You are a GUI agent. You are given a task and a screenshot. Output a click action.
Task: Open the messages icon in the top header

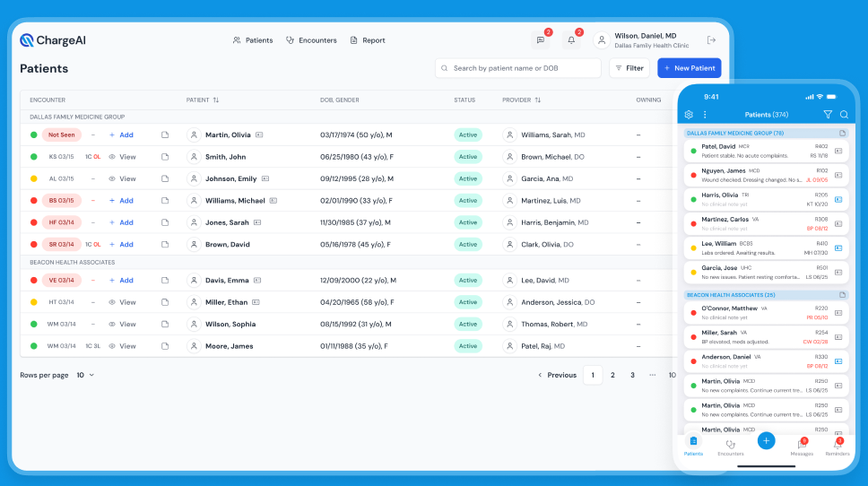pyautogui.click(x=540, y=40)
